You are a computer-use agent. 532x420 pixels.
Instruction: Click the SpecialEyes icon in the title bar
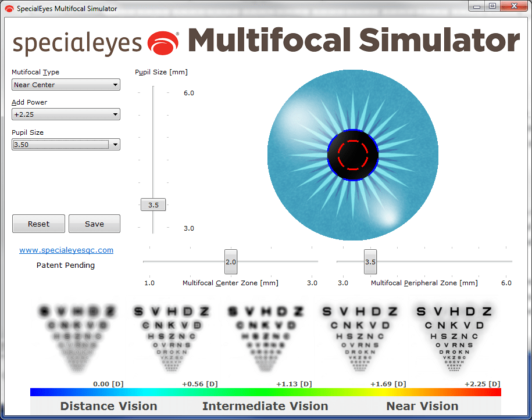(x=9, y=8)
